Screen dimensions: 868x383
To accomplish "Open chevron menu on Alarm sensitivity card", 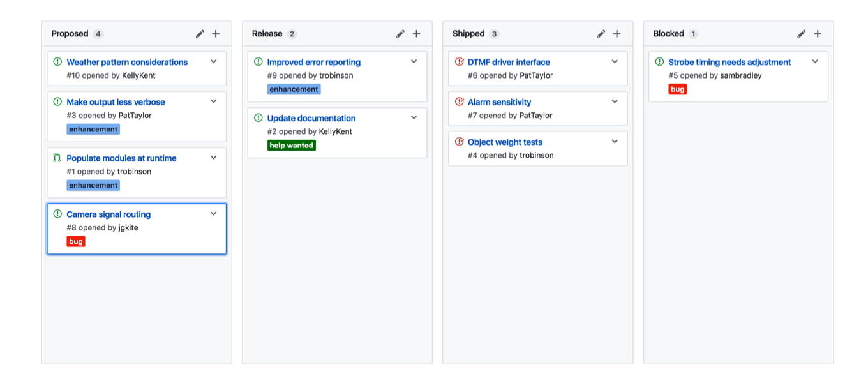I will tap(615, 101).
